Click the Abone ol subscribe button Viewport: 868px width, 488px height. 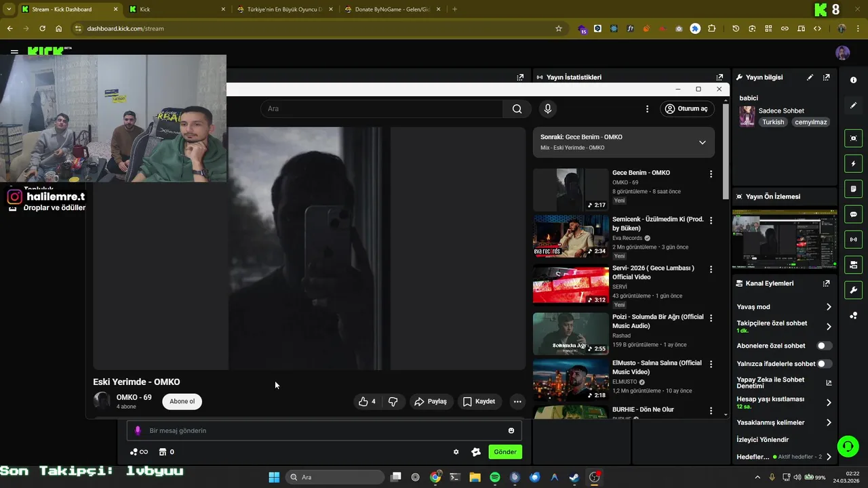tap(182, 401)
